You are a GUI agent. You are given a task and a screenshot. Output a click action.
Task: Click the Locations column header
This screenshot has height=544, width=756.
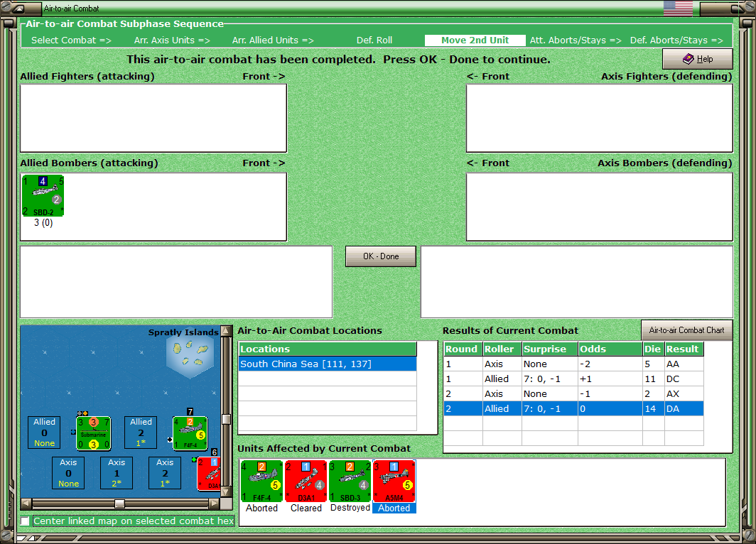pos(328,349)
